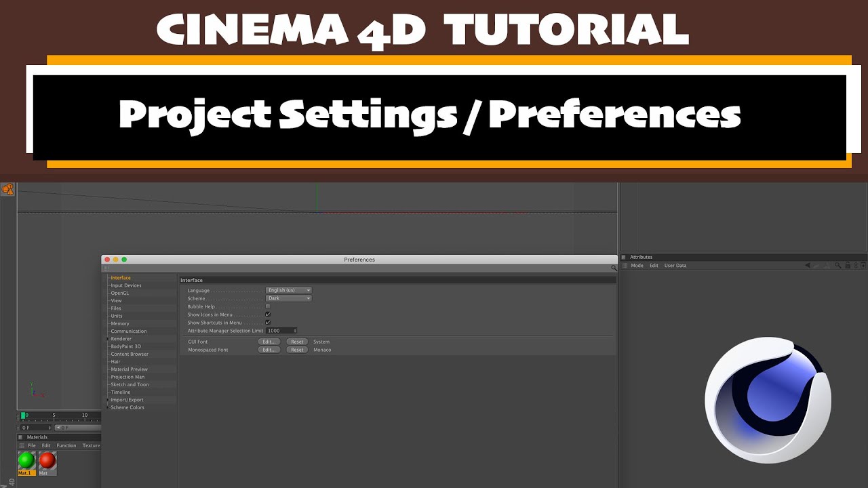Click the orange icon at top-left of viewport
Viewport: 868px width, 488px height.
coord(8,189)
